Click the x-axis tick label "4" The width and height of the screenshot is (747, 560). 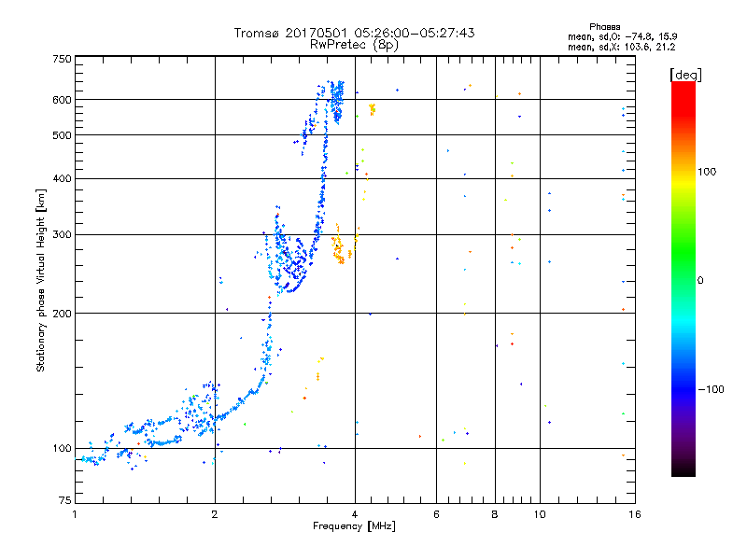(355, 514)
